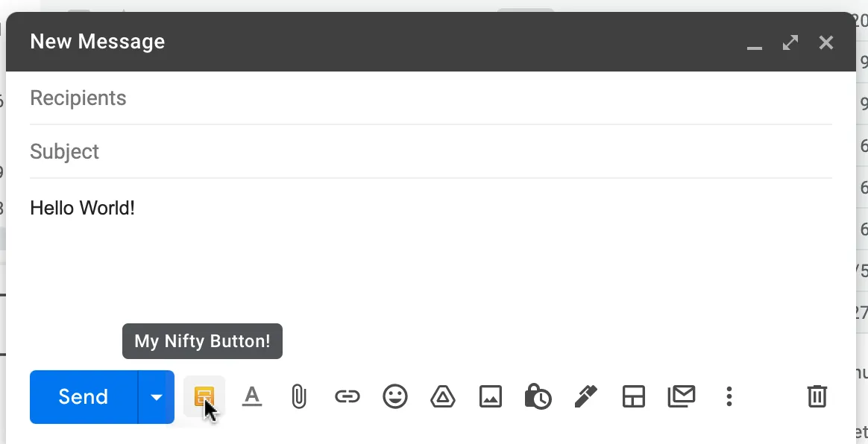
Task: Attach a file with the paperclip icon
Action: point(299,396)
